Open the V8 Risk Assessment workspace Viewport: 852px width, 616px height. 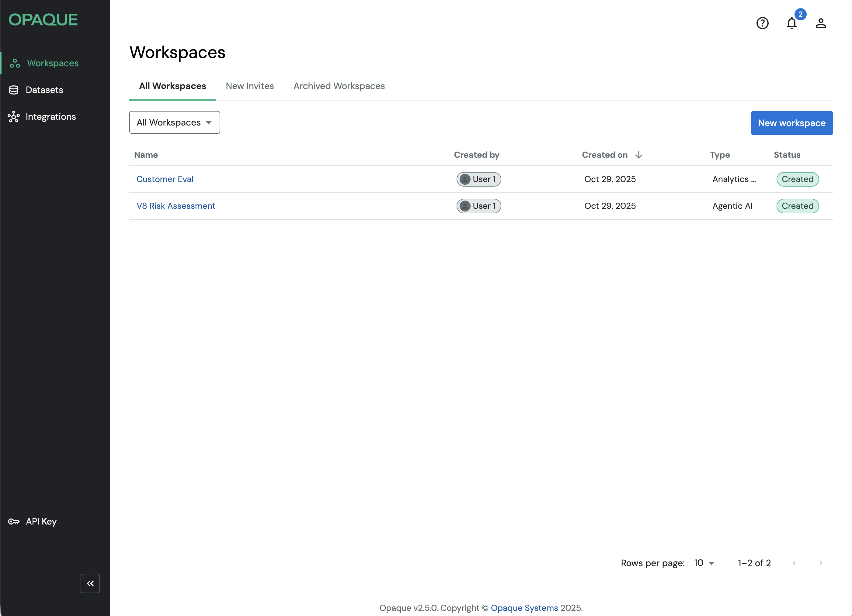click(176, 206)
